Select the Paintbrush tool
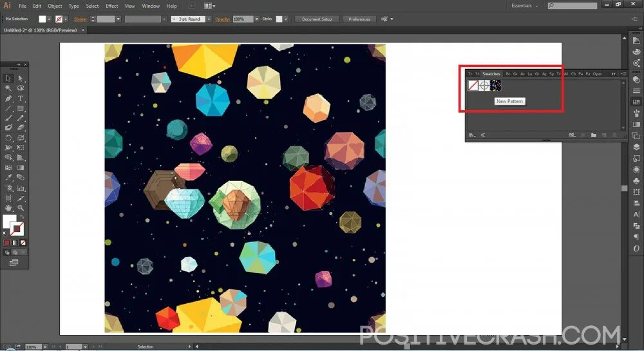This screenshot has height=351, width=644. [x=8, y=119]
